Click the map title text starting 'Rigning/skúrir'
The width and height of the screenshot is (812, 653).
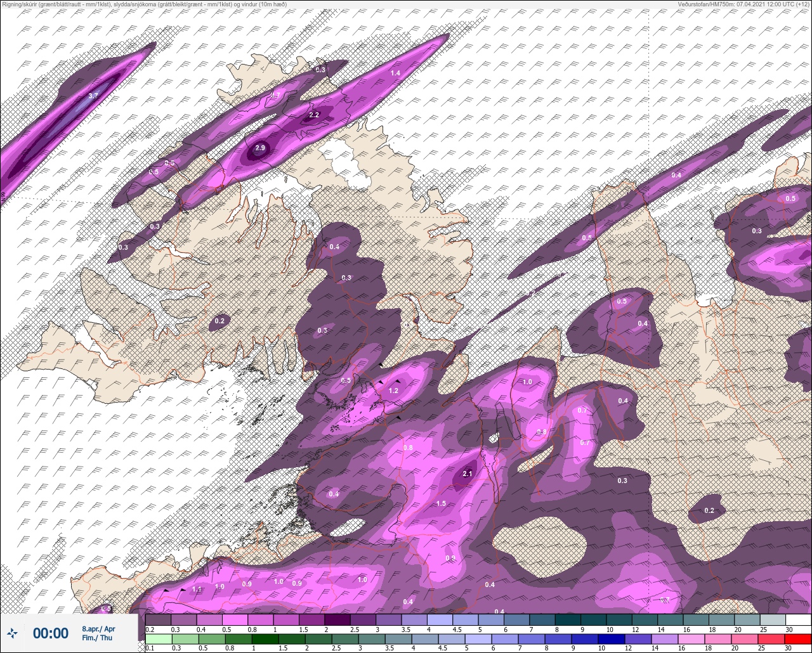point(144,4)
